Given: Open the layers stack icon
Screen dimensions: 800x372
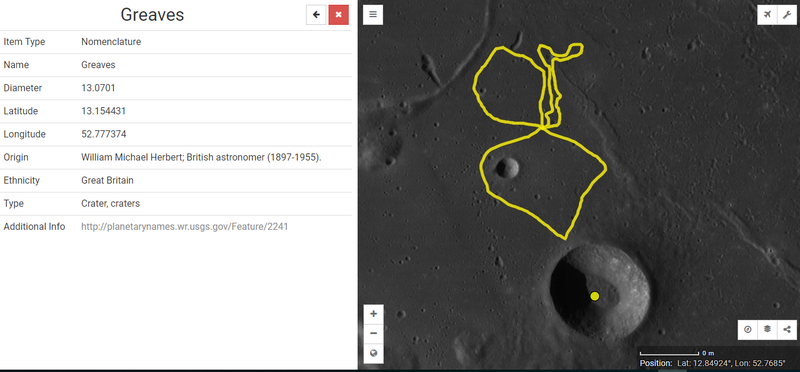Looking at the screenshot, I should point(767,330).
